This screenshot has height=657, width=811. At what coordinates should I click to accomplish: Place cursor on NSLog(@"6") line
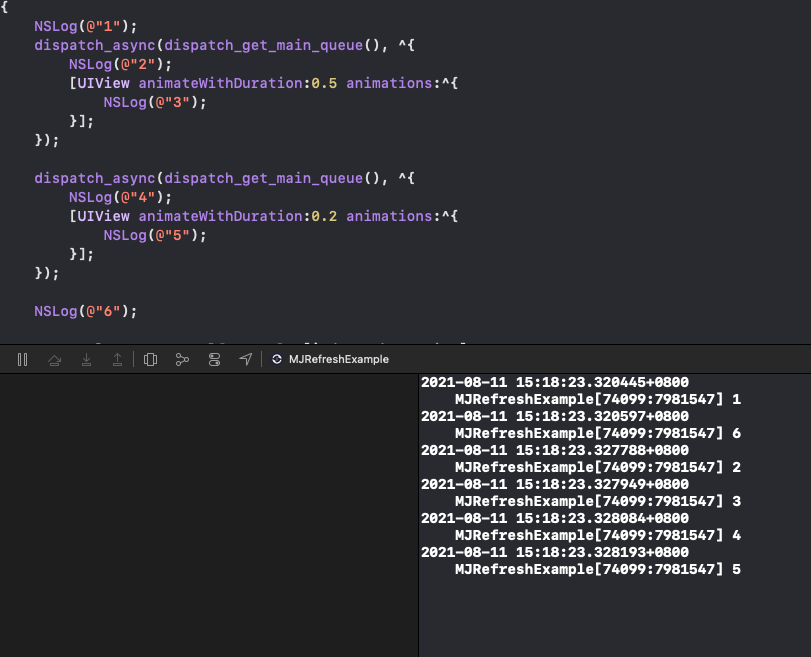coord(86,311)
